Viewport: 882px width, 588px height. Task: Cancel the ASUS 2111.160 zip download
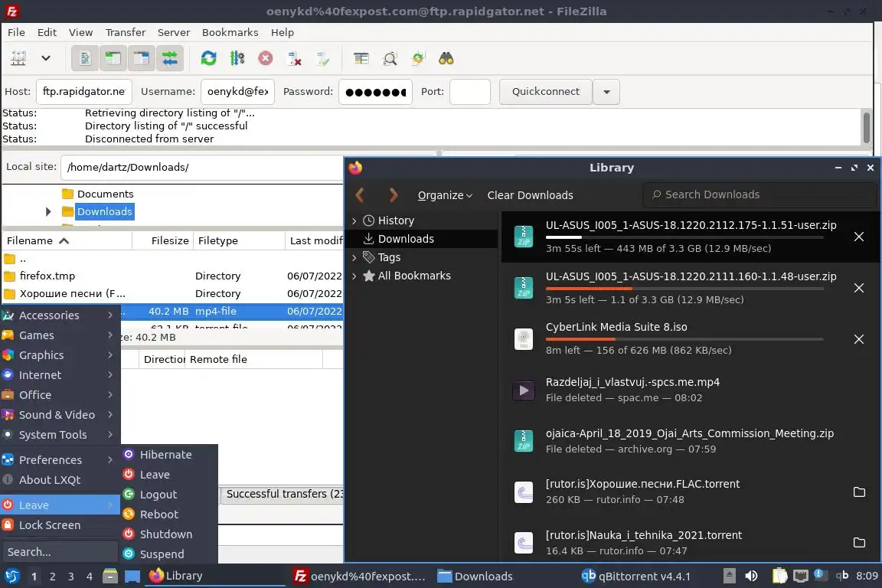858,288
